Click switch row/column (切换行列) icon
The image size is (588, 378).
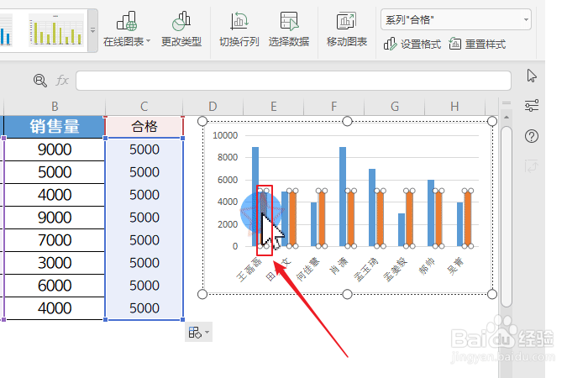239,21
